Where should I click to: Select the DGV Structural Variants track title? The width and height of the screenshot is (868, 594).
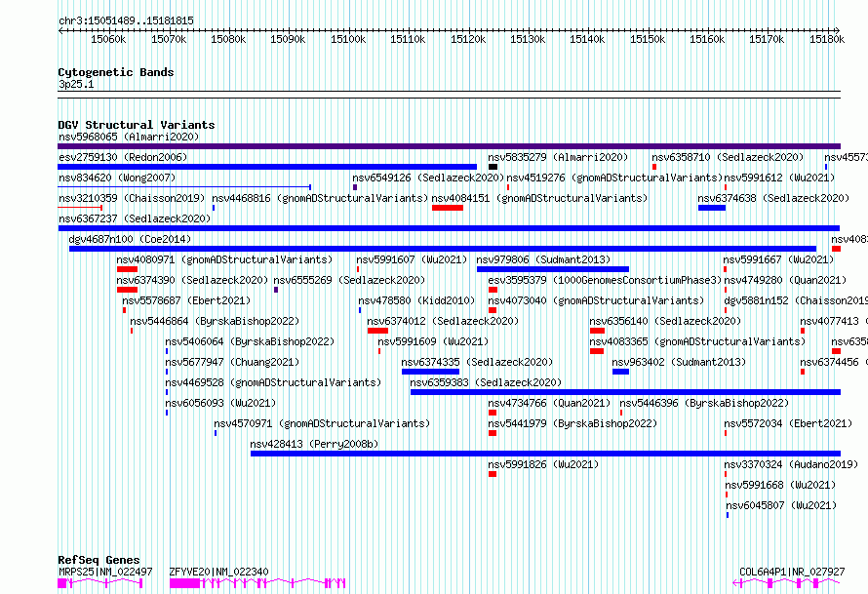point(137,125)
